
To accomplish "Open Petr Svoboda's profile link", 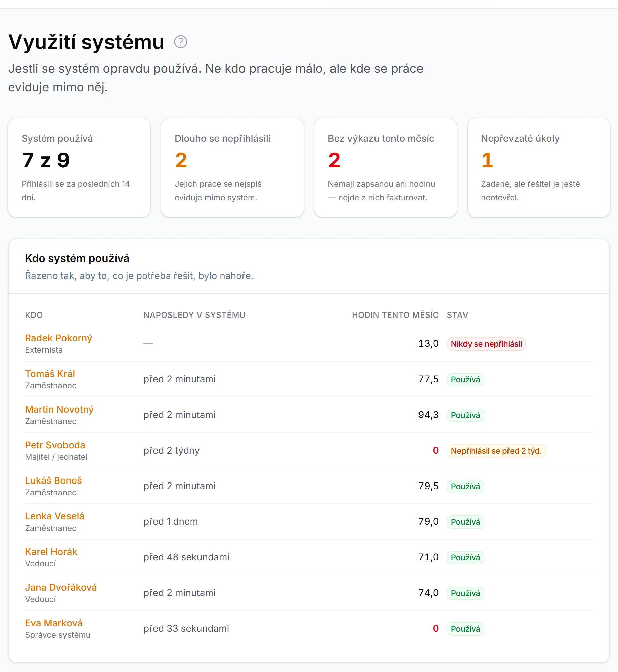I will click(x=55, y=445).
